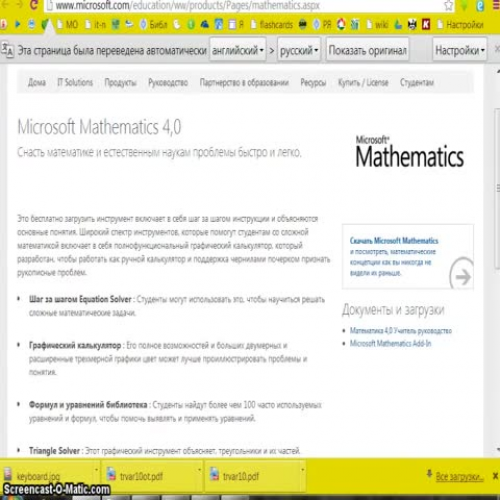Click the Microsoft Mathematics logo image
Screen dimensions: 500x500
coord(410,151)
